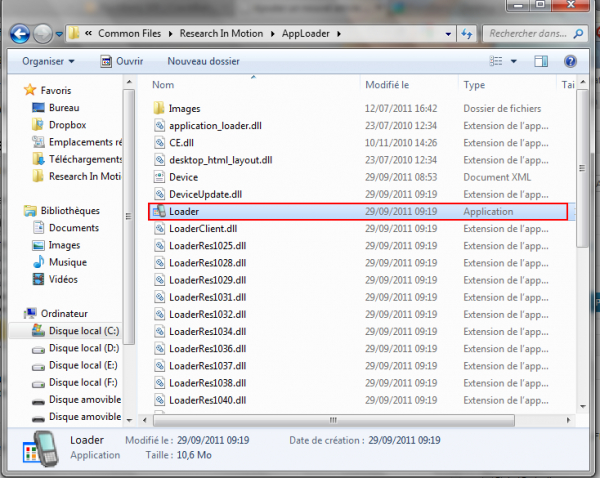Click the file list vertical scrollbar thumb
The width and height of the screenshot is (600, 478).
click(582, 168)
